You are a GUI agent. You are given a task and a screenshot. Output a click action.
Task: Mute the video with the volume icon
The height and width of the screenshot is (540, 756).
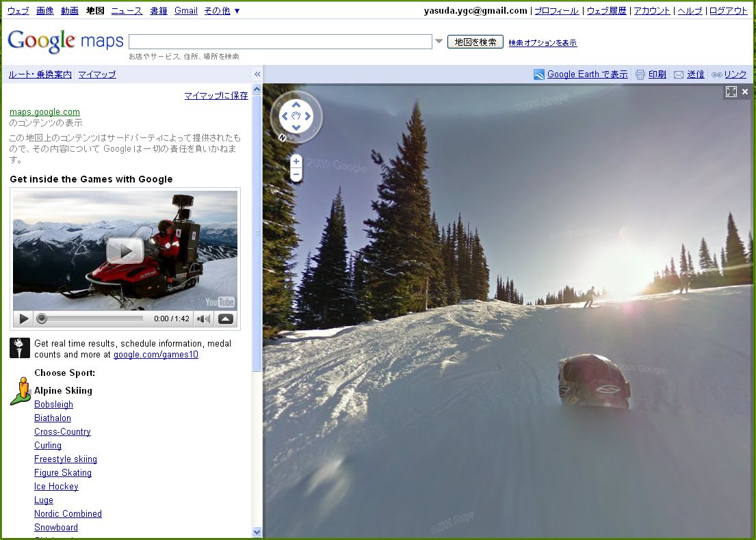point(203,319)
